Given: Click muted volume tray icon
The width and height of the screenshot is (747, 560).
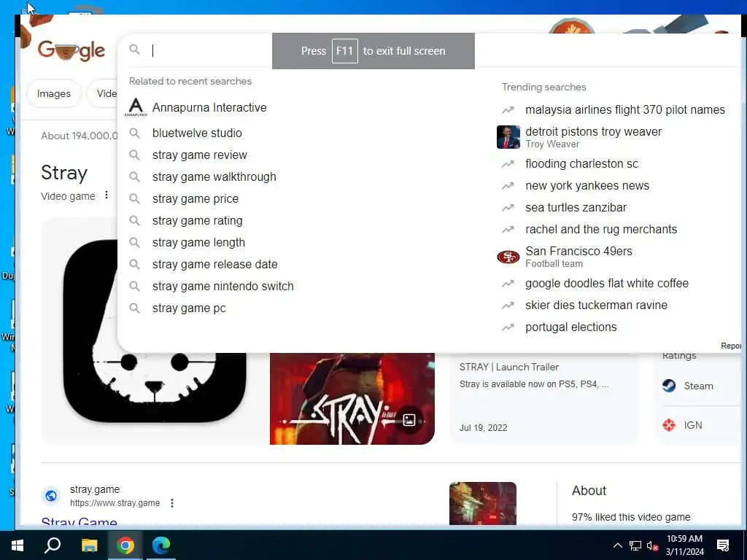Looking at the screenshot, I should tap(652, 545).
